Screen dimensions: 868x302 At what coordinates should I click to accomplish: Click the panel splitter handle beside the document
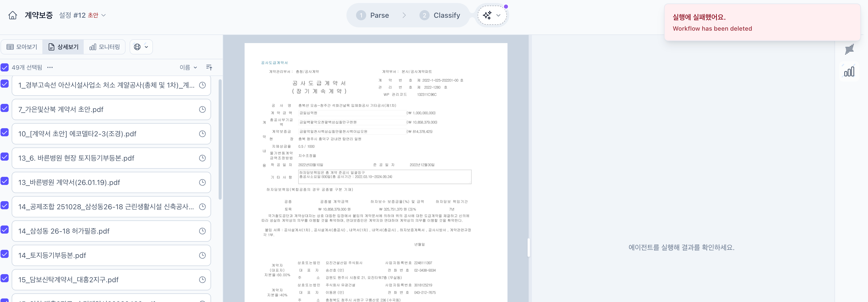(529, 248)
